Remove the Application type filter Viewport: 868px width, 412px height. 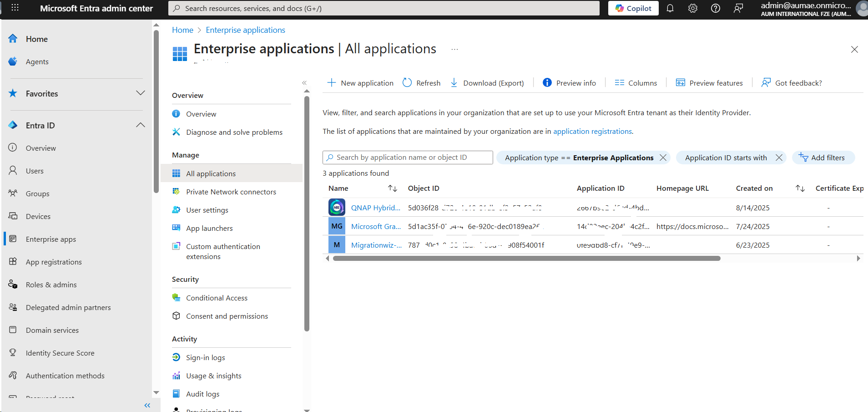click(x=663, y=158)
